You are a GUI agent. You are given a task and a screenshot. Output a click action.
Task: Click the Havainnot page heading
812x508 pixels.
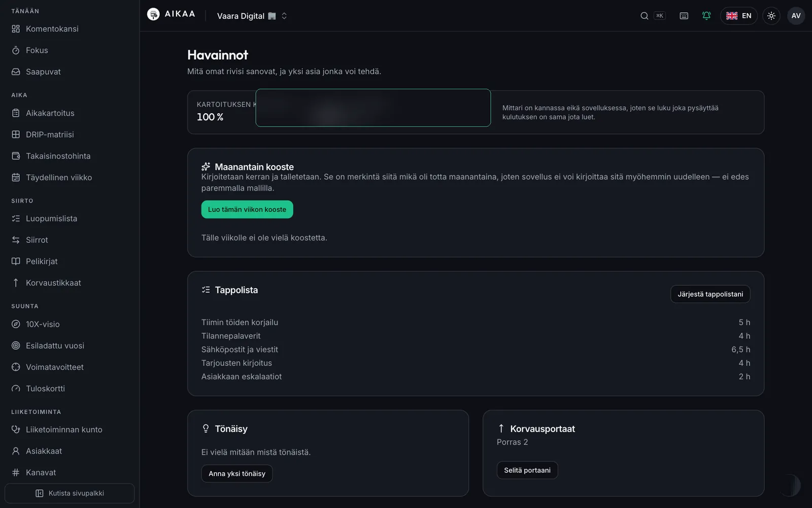[x=218, y=55]
